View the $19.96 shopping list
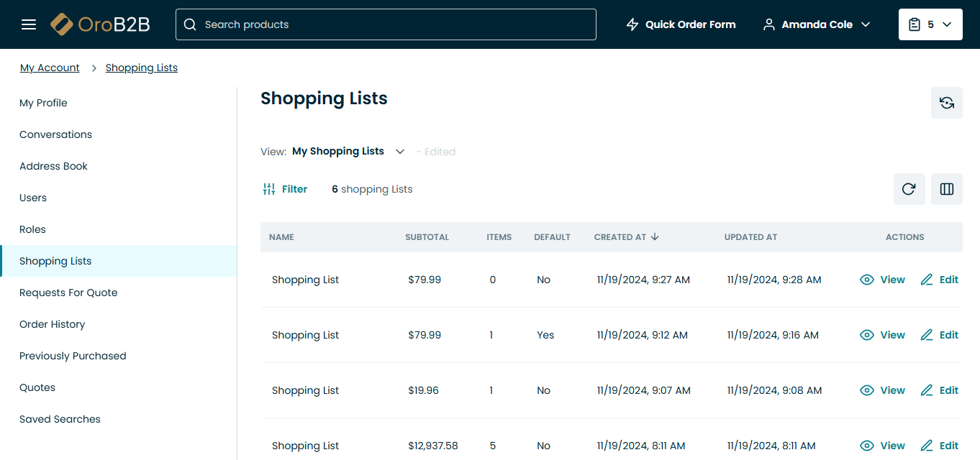The image size is (980, 460). click(883, 390)
